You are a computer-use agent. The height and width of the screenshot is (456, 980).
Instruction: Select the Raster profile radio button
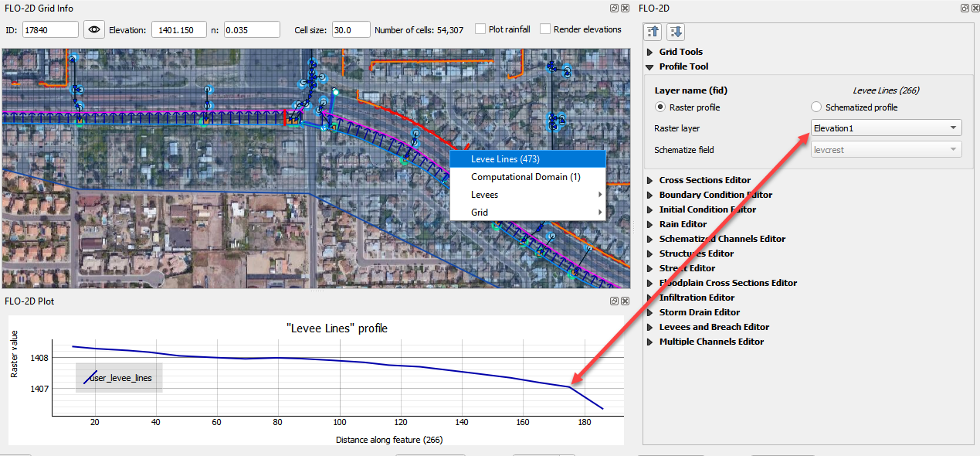click(660, 107)
